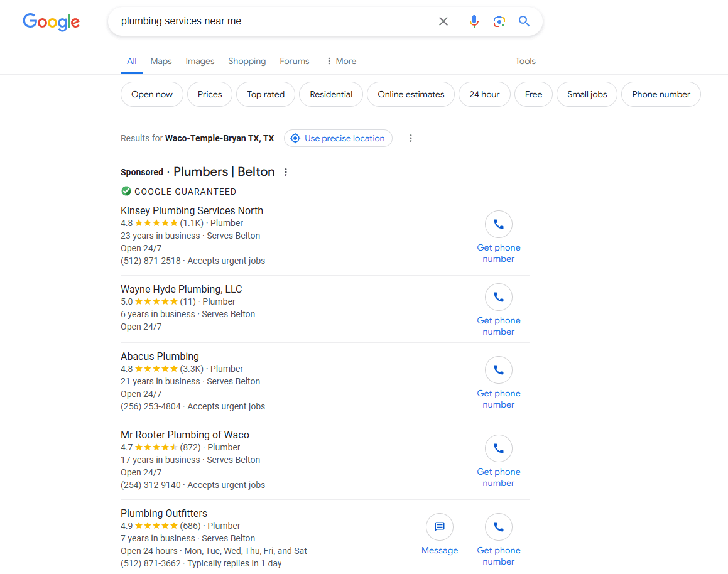Open Wayne Hyde Plumbing, LLC listing
Screen dimensions: 728x574
pos(181,289)
